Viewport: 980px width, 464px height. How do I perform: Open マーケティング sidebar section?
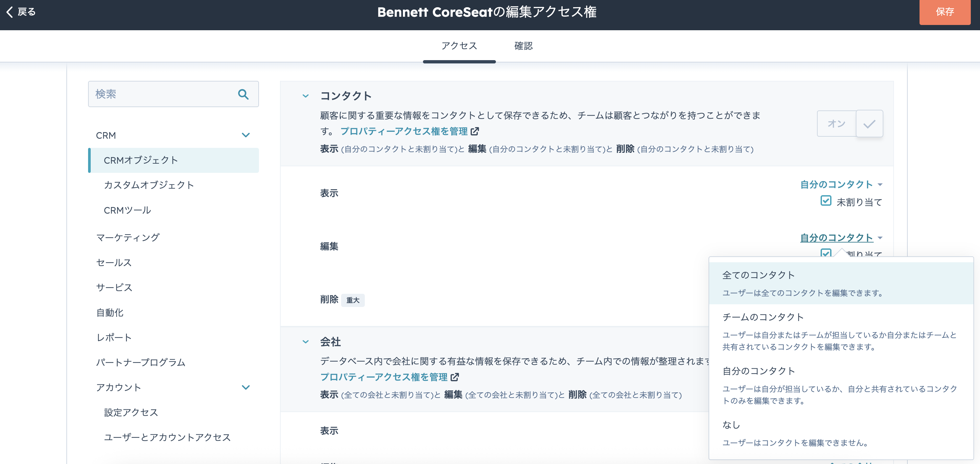click(128, 237)
